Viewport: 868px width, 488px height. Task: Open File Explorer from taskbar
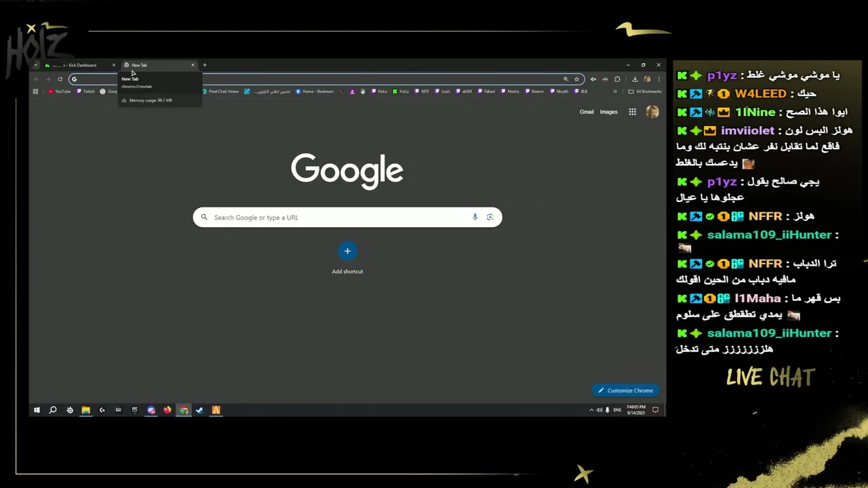click(x=85, y=410)
